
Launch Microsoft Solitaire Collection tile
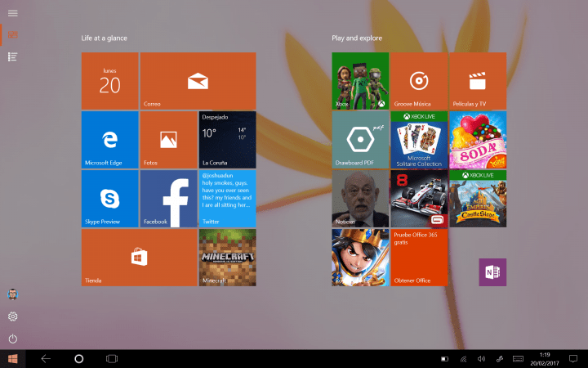point(419,140)
